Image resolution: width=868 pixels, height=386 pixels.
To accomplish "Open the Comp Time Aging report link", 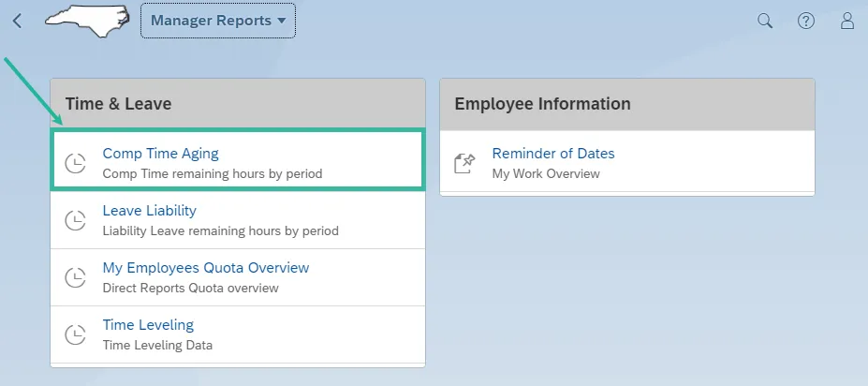I will [160, 154].
